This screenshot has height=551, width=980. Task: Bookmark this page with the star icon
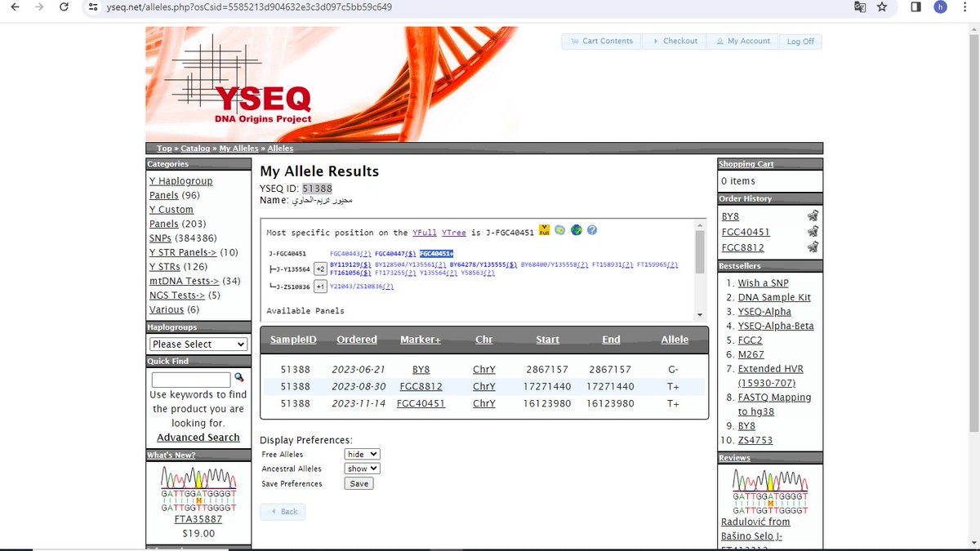(x=882, y=7)
